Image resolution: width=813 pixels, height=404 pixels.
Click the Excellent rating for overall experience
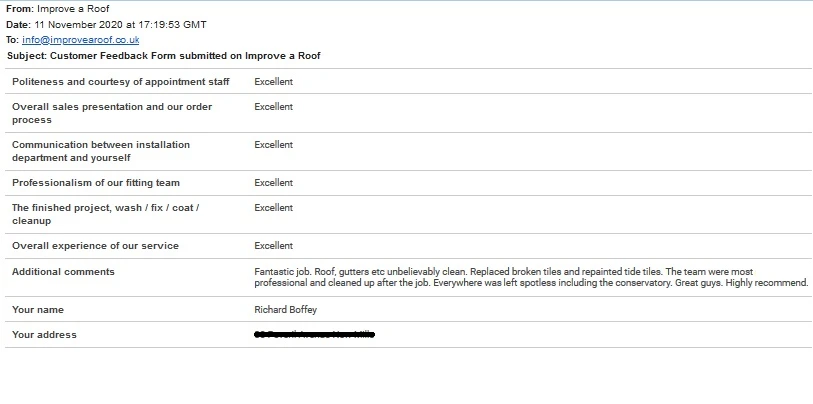click(273, 246)
